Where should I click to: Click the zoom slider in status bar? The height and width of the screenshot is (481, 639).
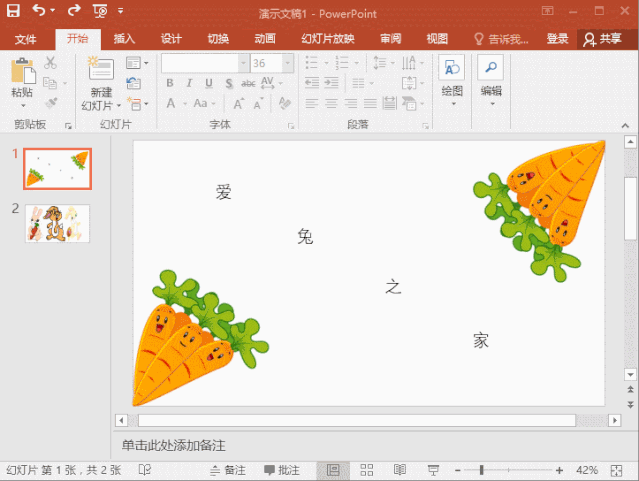481,470
